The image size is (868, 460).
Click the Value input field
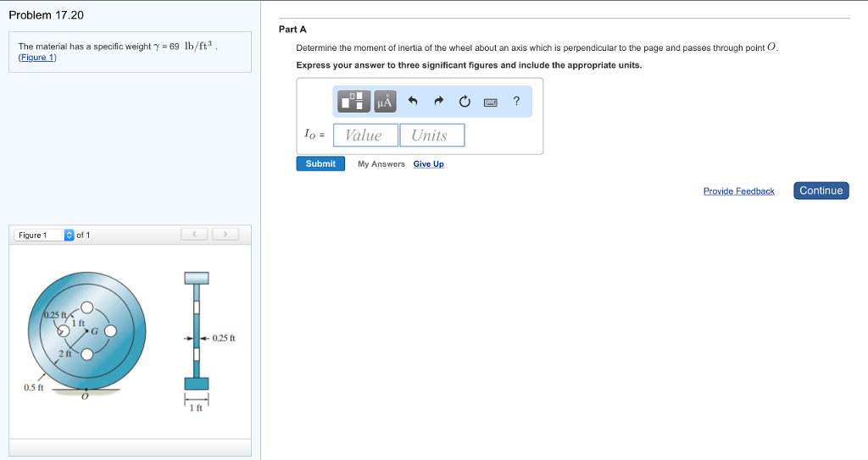365,136
